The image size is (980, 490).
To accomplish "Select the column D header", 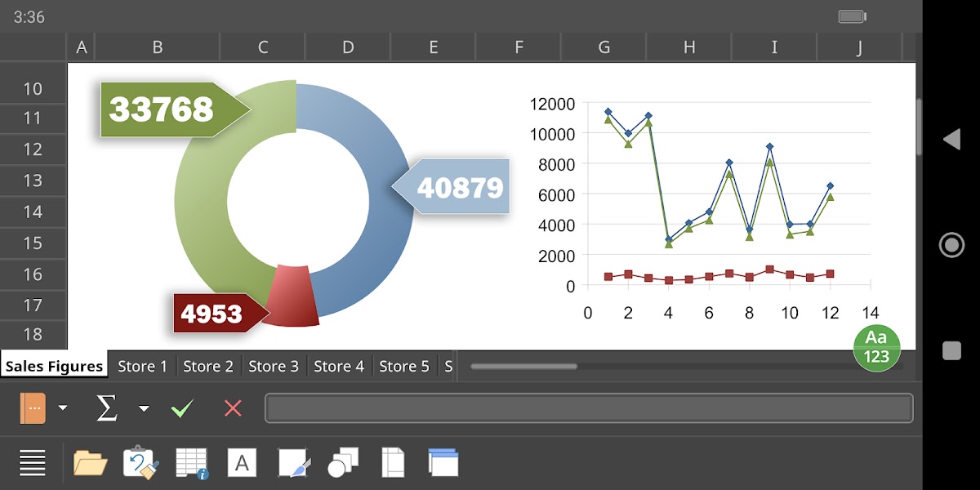I will coord(348,47).
